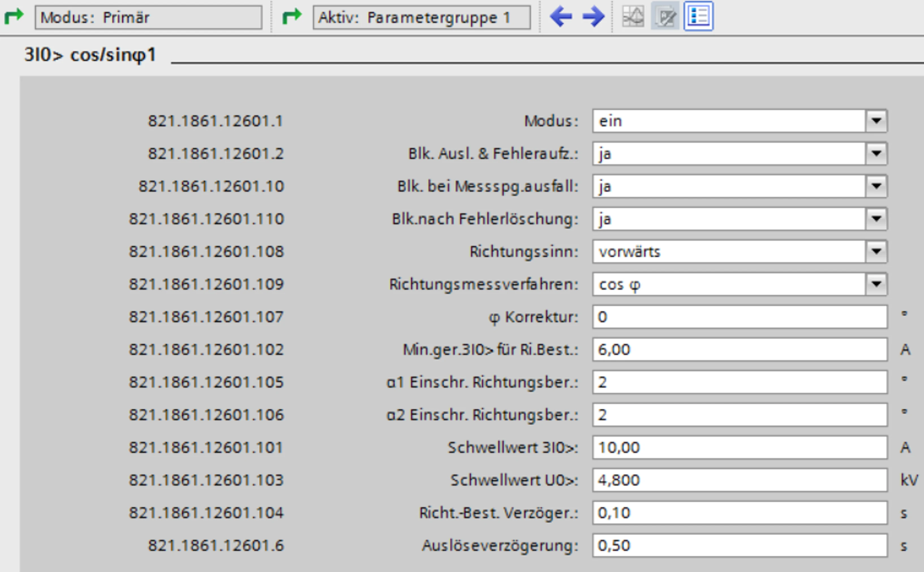Open Blk. bei Messspg.ausfall dropdown
The image size is (924, 572).
tap(876, 186)
